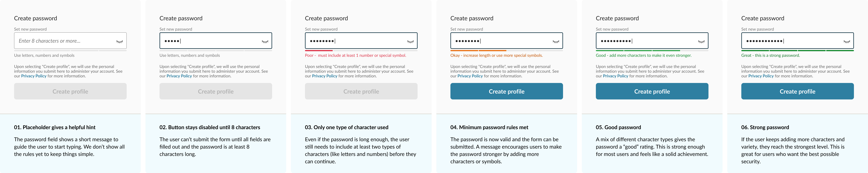Select the '04. Minimum password rules met' heading
This screenshot has height=173, width=868.
click(x=489, y=127)
